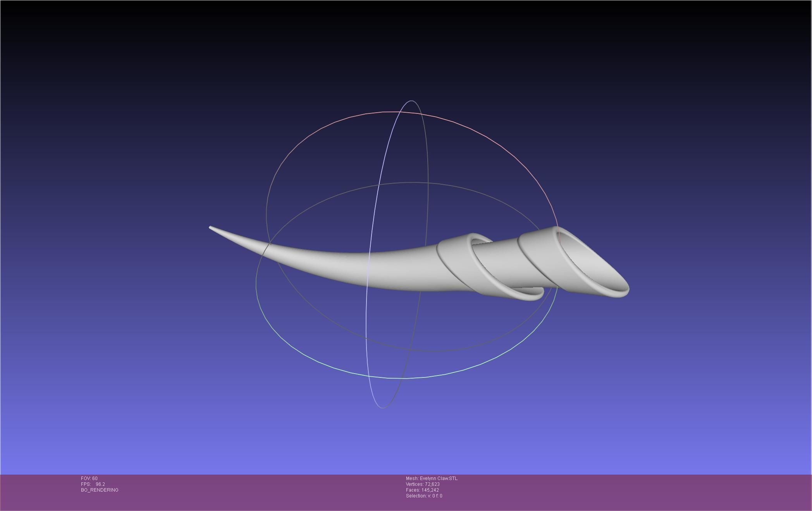Click 'Mesh: Evelynn Claw.STL' info text
The width and height of the screenshot is (812, 511).
pos(432,478)
